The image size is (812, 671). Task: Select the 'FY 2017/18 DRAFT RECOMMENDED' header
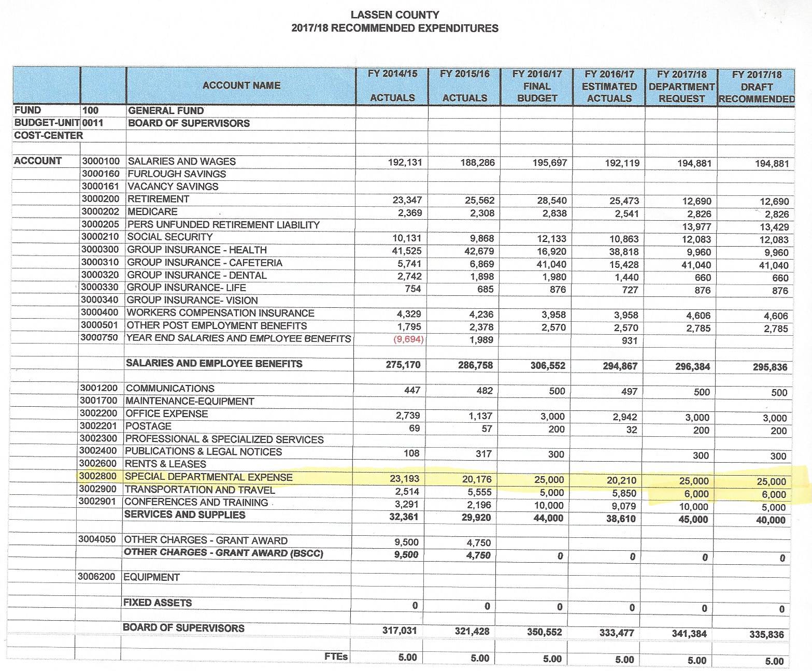click(x=757, y=87)
